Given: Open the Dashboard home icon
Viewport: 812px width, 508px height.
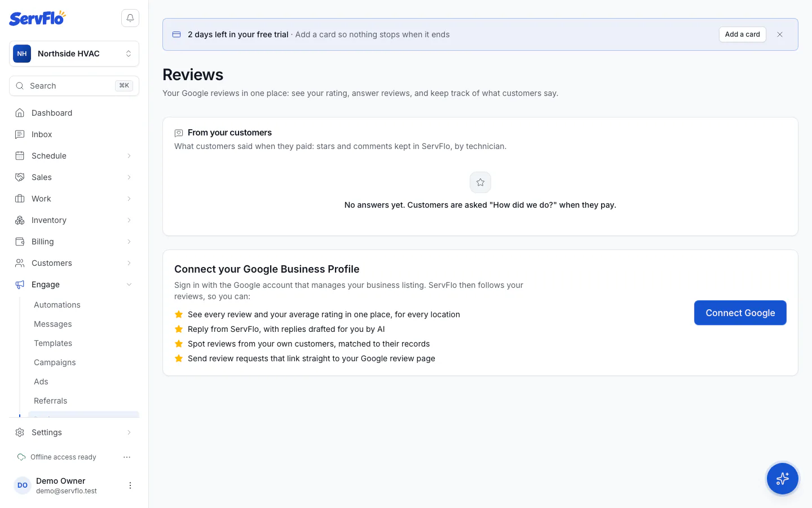Looking at the screenshot, I should click(x=20, y=113).
